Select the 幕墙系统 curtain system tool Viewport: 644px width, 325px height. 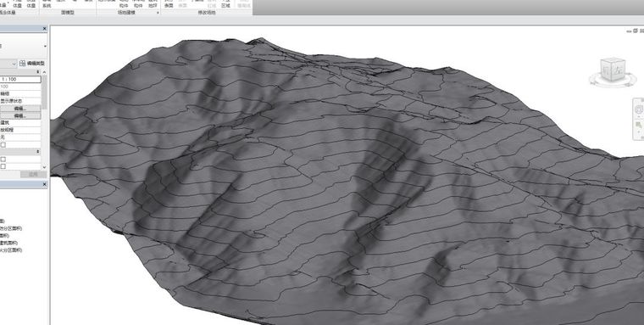click(47, 3)
